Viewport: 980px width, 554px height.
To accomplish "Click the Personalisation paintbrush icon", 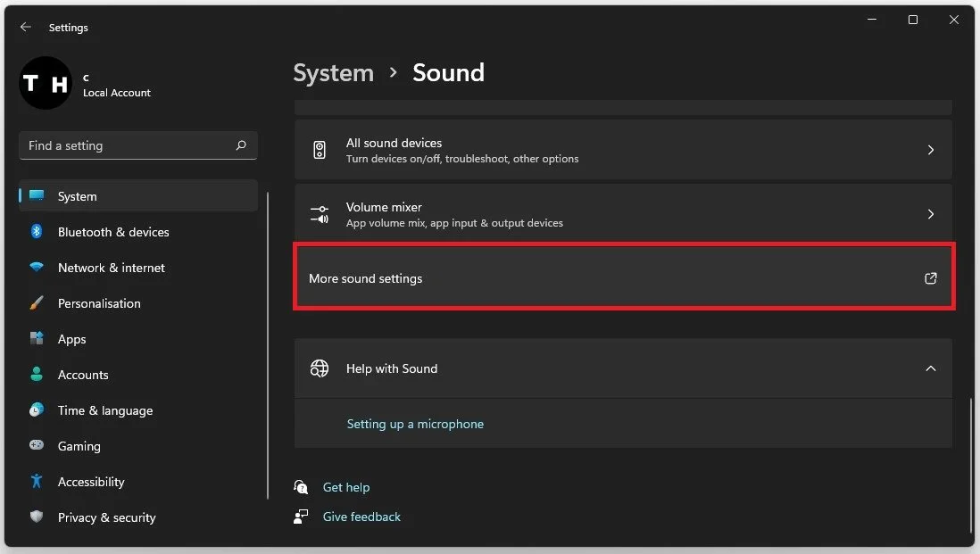I will [x=37, y=303].
